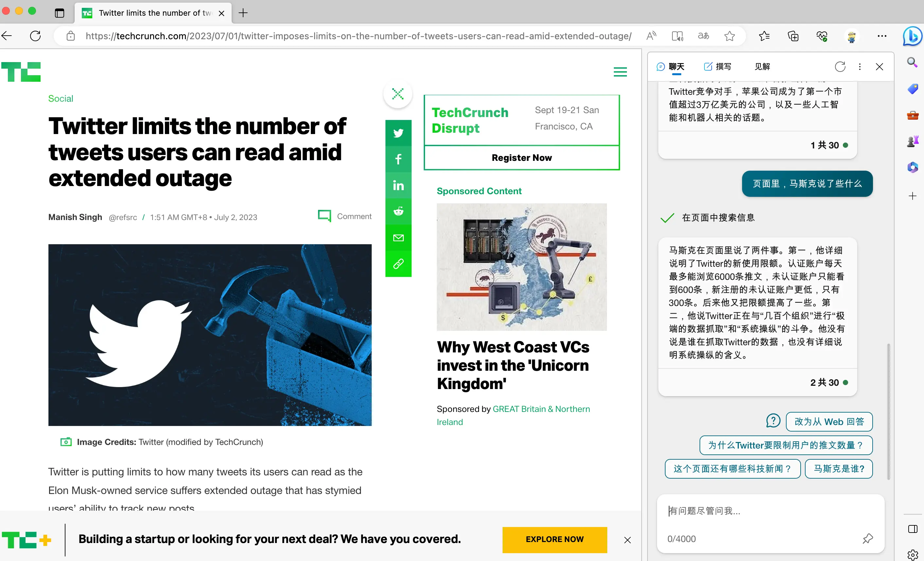
Task: Start Read aloud from address bar
Action: point(651,36)
